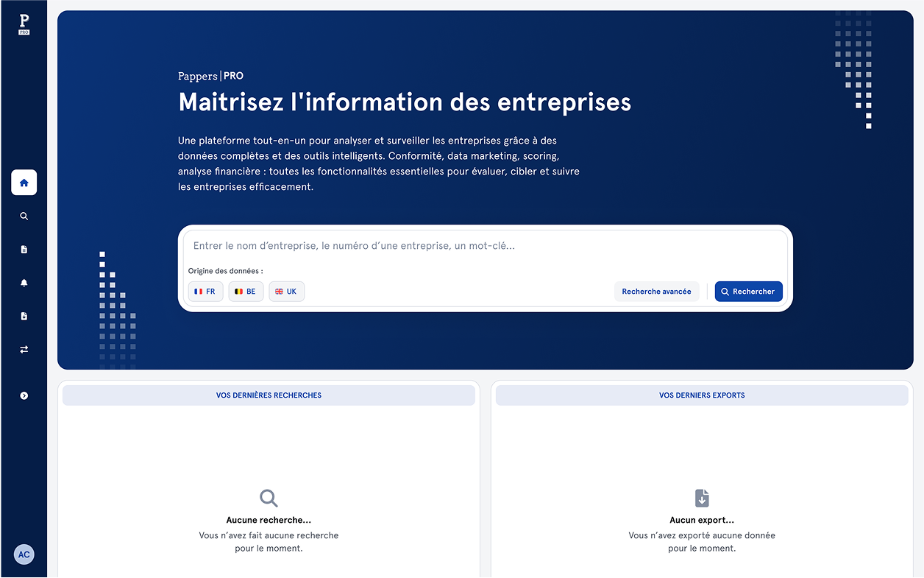Viewport: 924px width, 578px height.
Task: Click the "Origine des données :" label
Action: pos(226,271)
